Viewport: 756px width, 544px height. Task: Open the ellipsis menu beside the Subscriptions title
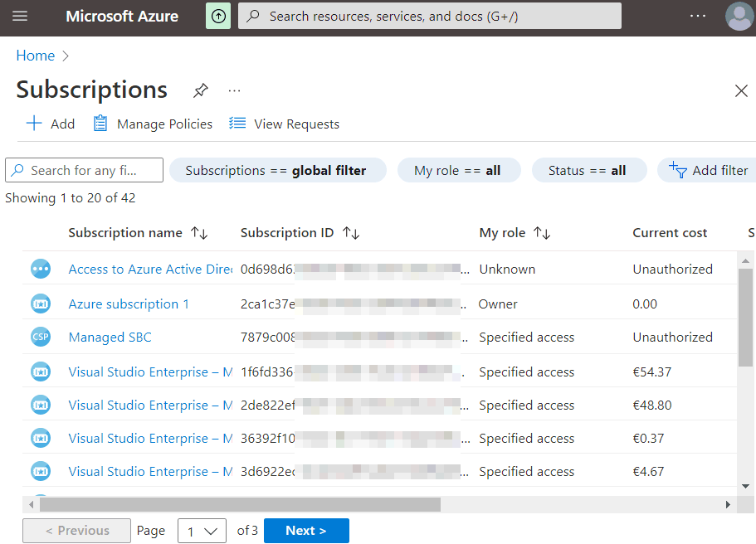click(x=234, y=90)
